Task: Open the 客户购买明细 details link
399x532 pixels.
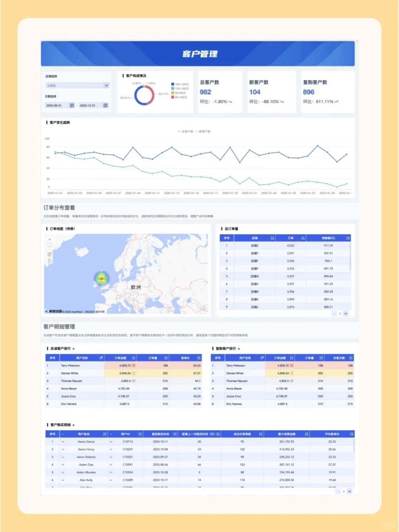Action: click(74, 425)
